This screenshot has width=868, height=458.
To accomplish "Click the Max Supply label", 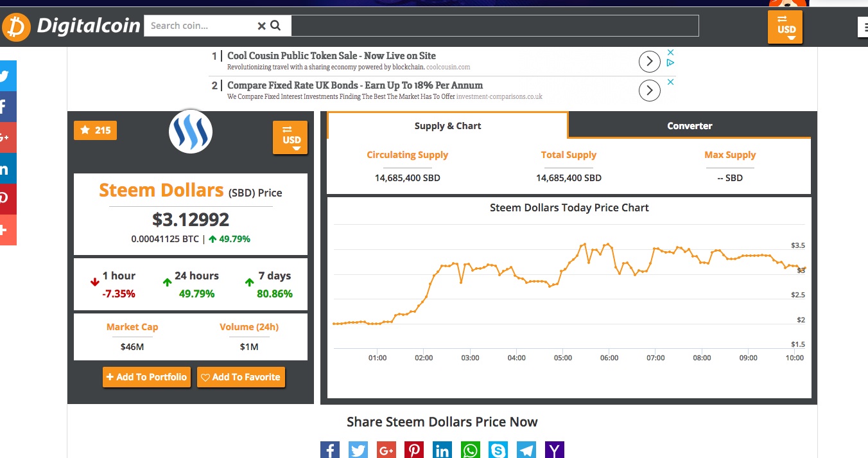I will click(730, 155).
